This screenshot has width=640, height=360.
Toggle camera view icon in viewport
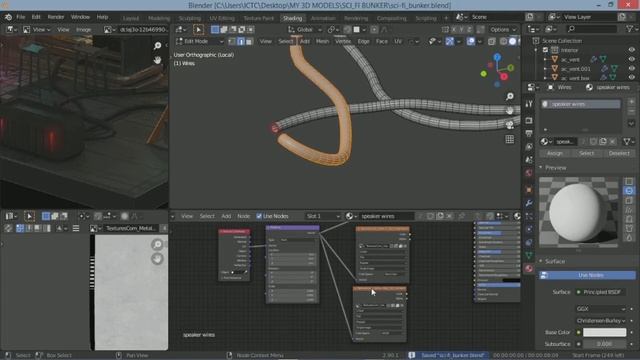[x=509, y=125]
